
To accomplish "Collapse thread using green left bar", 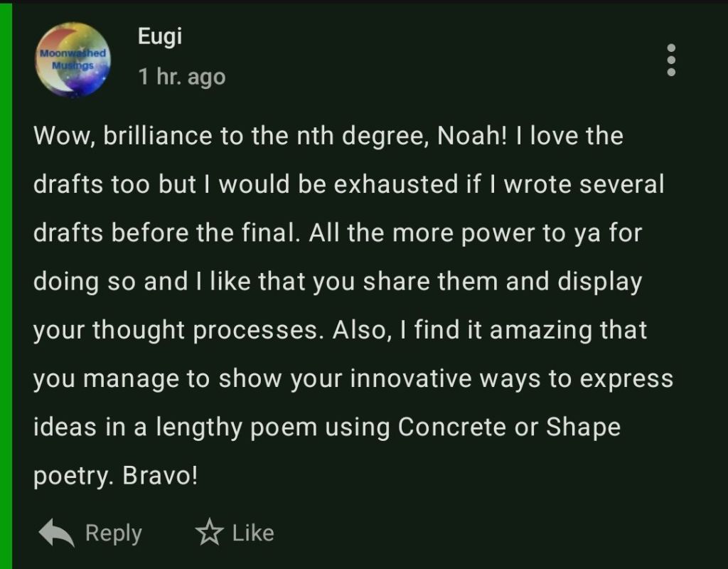I will coord(6,284).
